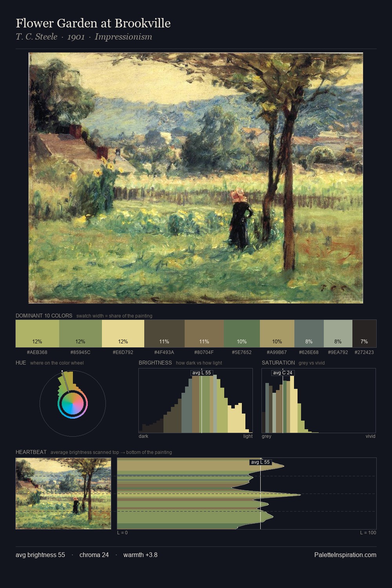Image resolution: width=392 pixels, height=588 pixels.
Task: Click the 'avg C 24' saturation label
Action: pyautogui.click(x=283, y=373)
